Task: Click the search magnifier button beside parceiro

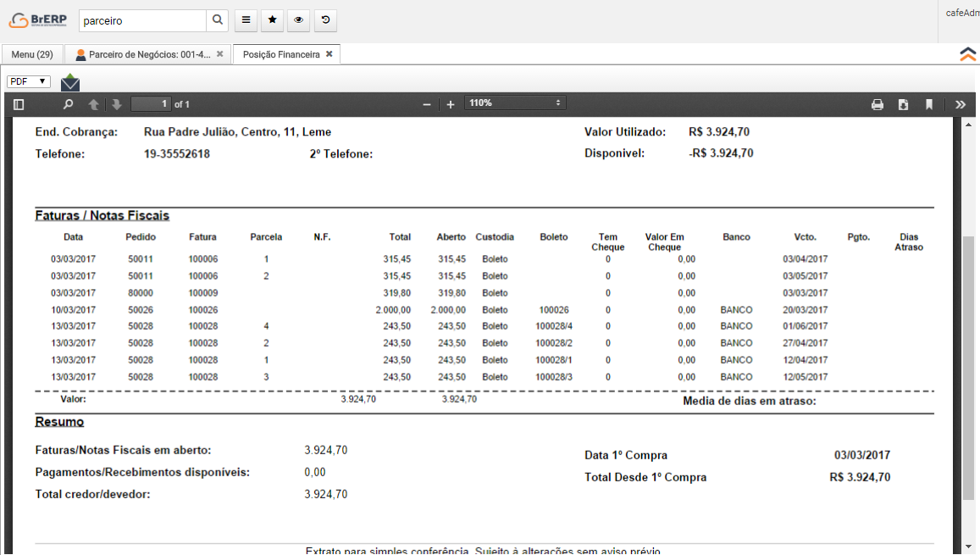Action: tap(218, 20)
